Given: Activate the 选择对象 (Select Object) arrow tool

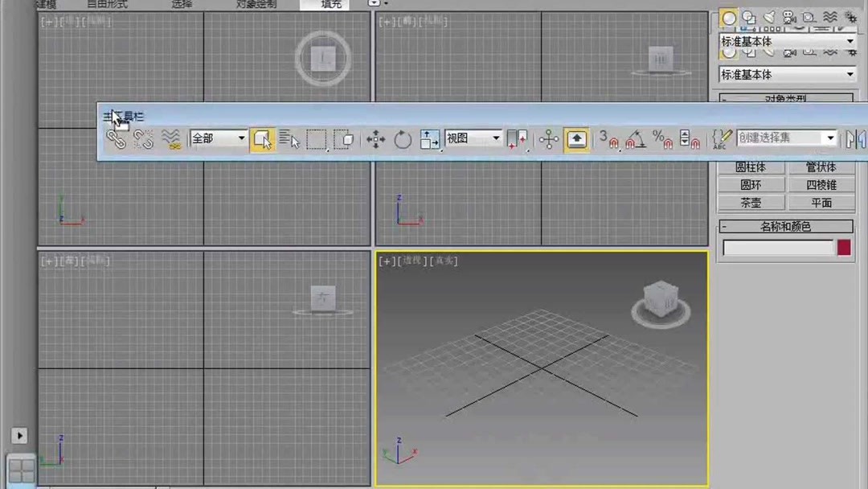Looking at the screenshot, I should coord(263,138).
